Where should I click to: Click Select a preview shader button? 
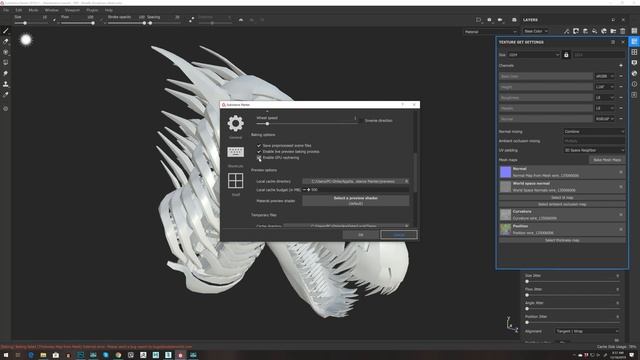[x=356, y=200]
